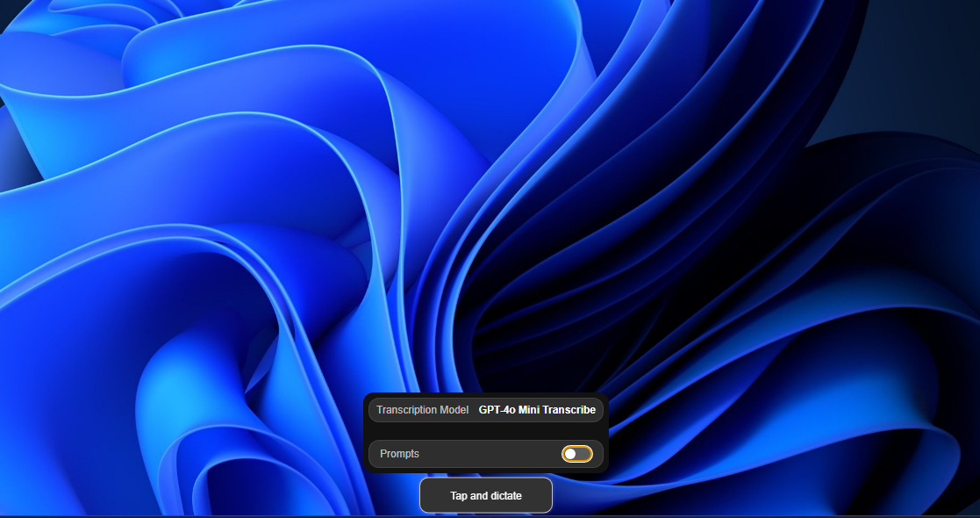
Task: Click the Transcription Model label
Action: 421,410
